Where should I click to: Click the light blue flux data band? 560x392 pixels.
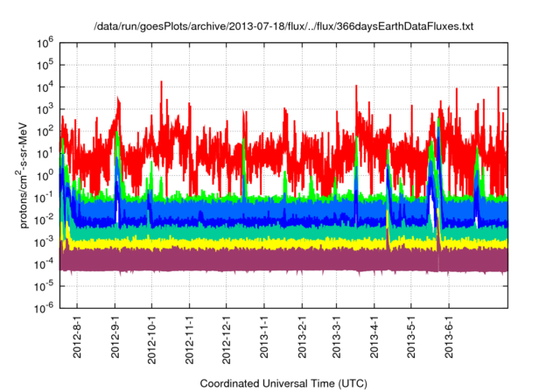(283, 208)
